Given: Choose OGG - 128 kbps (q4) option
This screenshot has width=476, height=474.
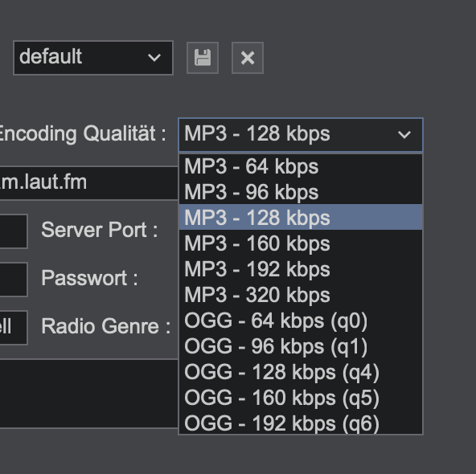Looking at the screenshot, I should coord(301,372).
